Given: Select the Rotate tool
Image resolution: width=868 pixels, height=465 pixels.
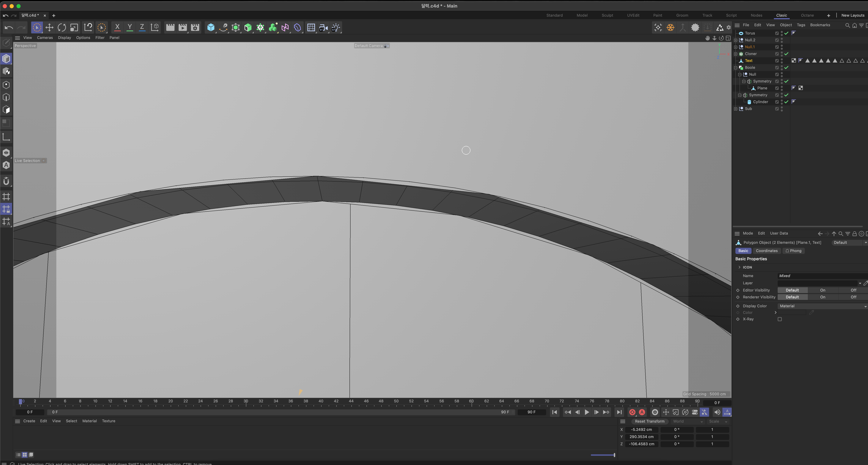Looking at the screenshot, I should pos(62,28).
